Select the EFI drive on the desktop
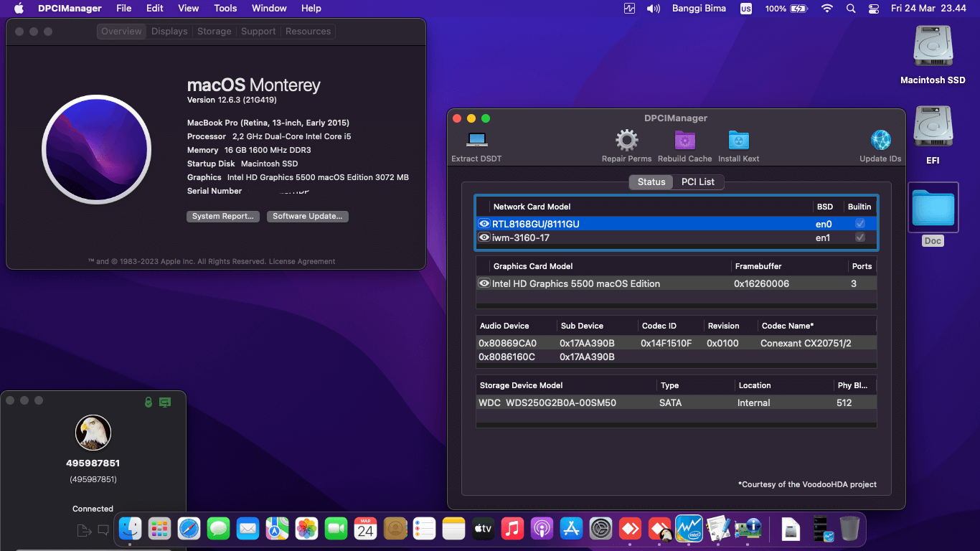The height and width of the screenshot is (551, 980). pyautogui.click(x=933, y=128)
